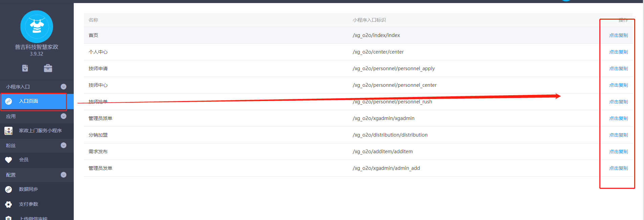Collapse the 应用 section chevron
Viewport: 644px width, 220px height.
pos(64,116)
